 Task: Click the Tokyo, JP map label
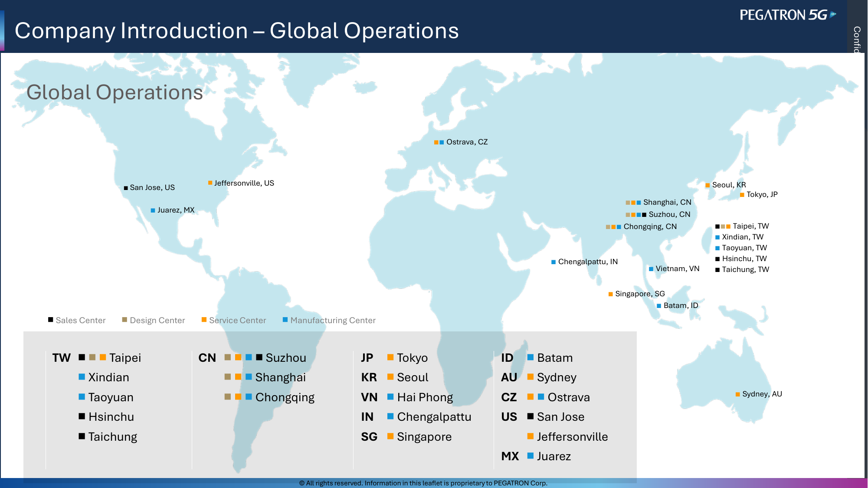pyautogui.click(x=762, y=194)
